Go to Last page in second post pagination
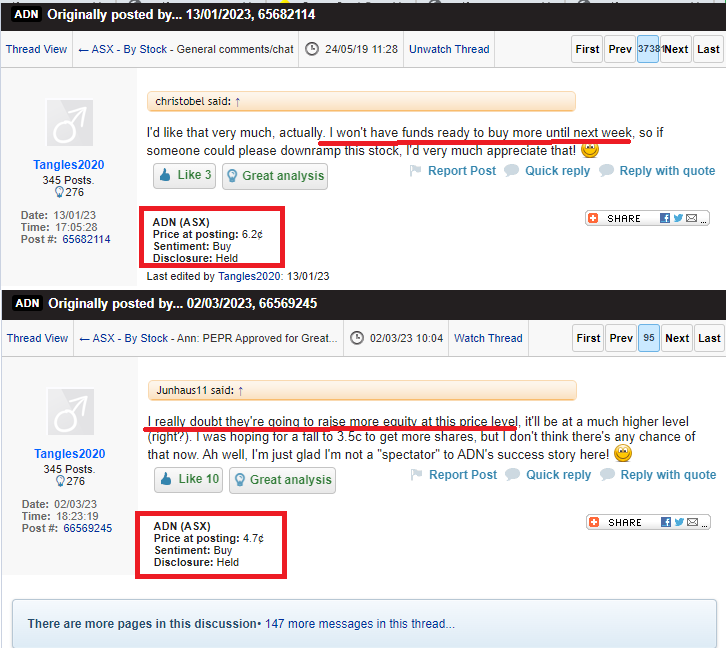This screenshot has width=726, height=648. click(709, 338)
